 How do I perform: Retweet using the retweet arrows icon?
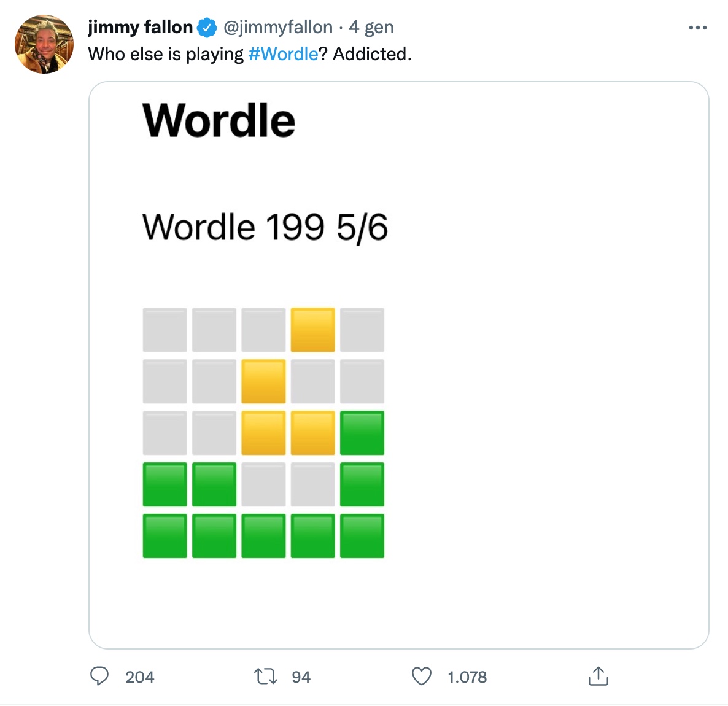tap(266, 677)
